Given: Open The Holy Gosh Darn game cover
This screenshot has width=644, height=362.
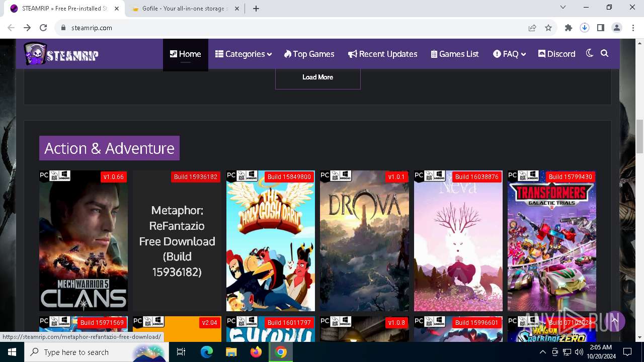Looking at the screenshot, I should pos(271,240).
